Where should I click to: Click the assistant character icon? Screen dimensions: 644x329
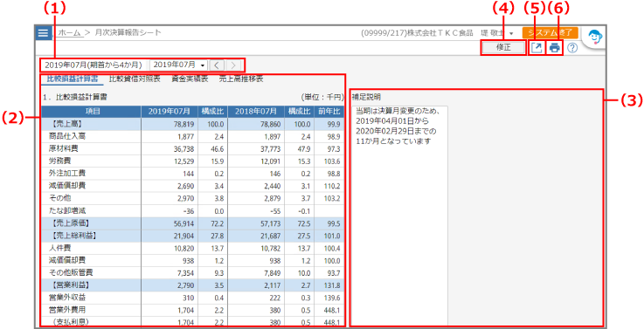pyautogui.click(x=594, y=38)
